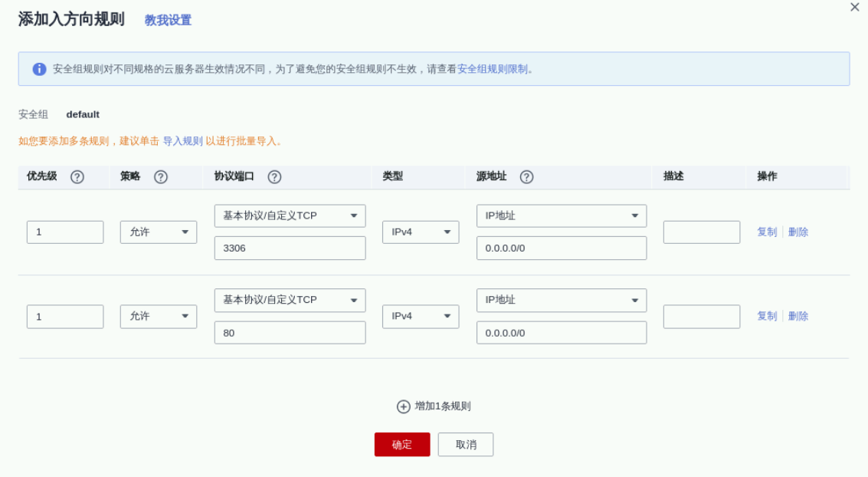The image size is (868, 477).
Task: Click the help icon next to 策略
Action: pos(161,177)
